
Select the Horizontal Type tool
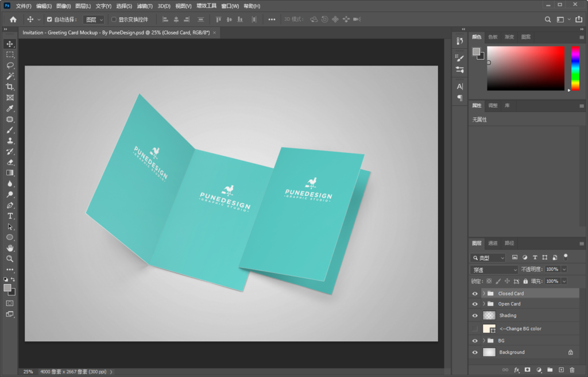10,216
